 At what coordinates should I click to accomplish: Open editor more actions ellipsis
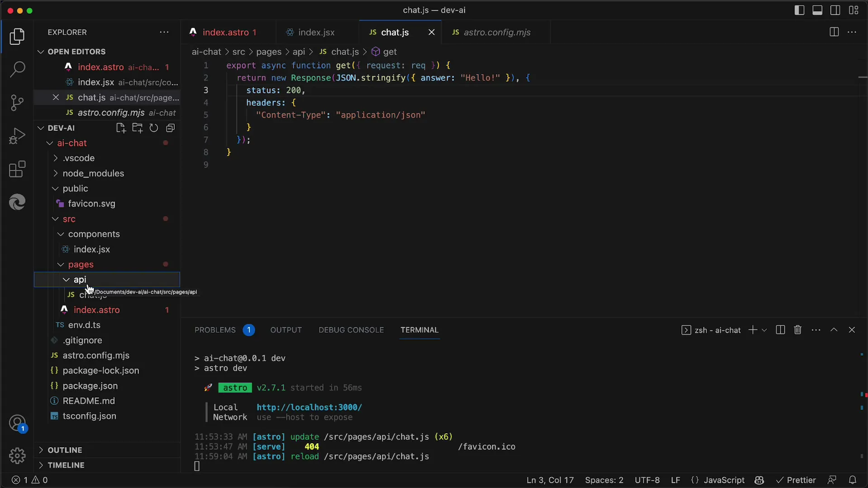tap(852, 32)
